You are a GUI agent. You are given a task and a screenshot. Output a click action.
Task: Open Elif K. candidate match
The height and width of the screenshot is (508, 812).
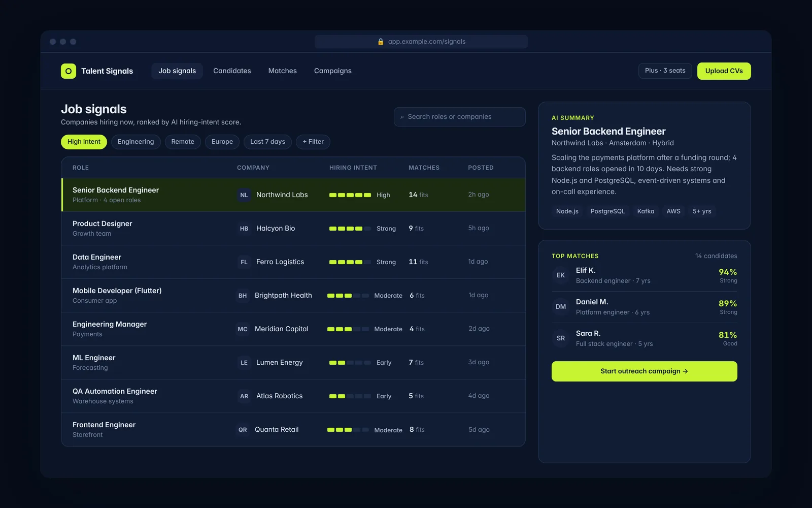pos(645,275)
